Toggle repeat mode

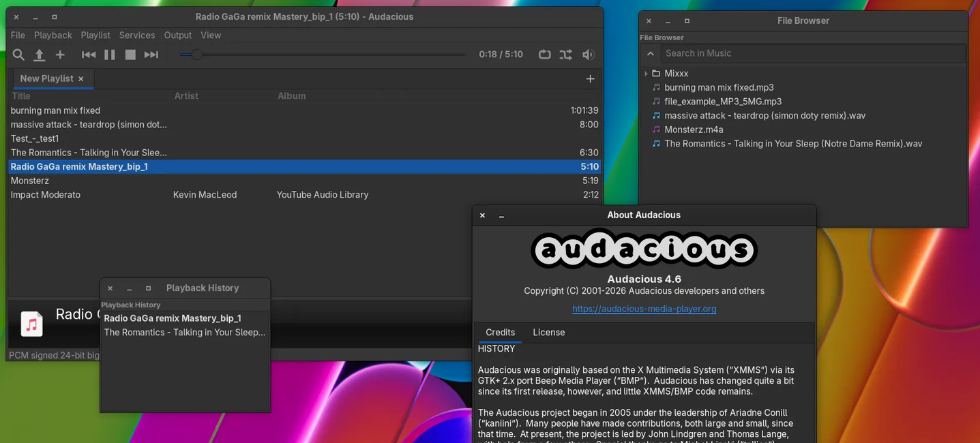point(544,55)
